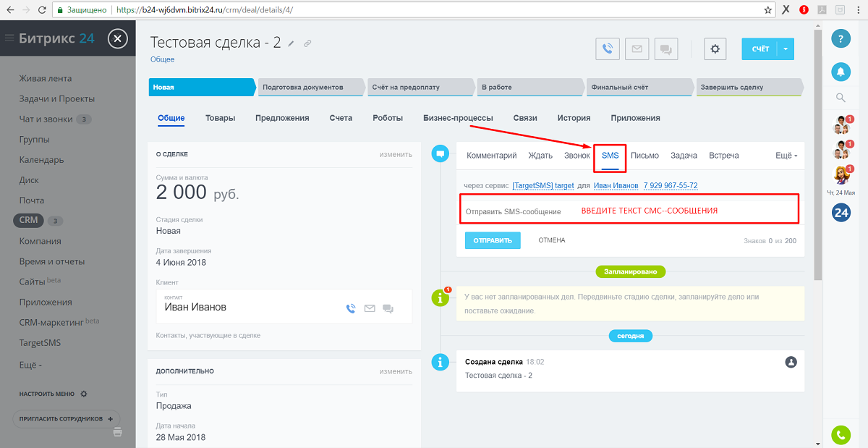Screen dimensions: 868x448
Task: Click the search magnifier in right sidebar
Action: [841, 97]
